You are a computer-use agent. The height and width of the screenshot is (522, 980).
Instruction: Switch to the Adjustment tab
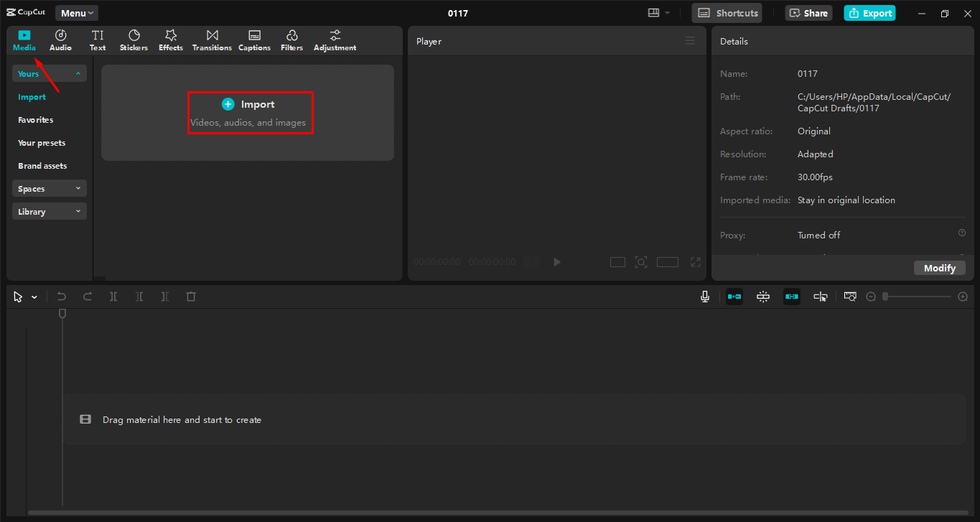pyautogui.click(x=335, y=39)
